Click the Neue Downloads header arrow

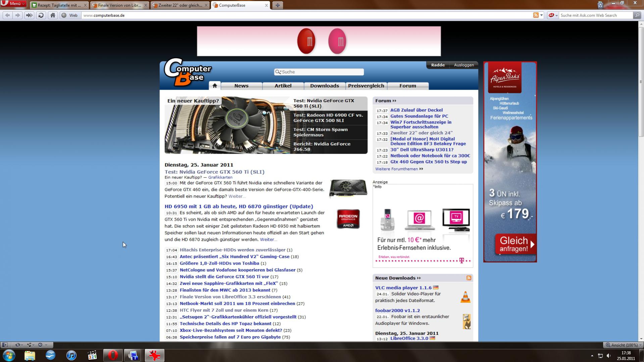[419, 278]
